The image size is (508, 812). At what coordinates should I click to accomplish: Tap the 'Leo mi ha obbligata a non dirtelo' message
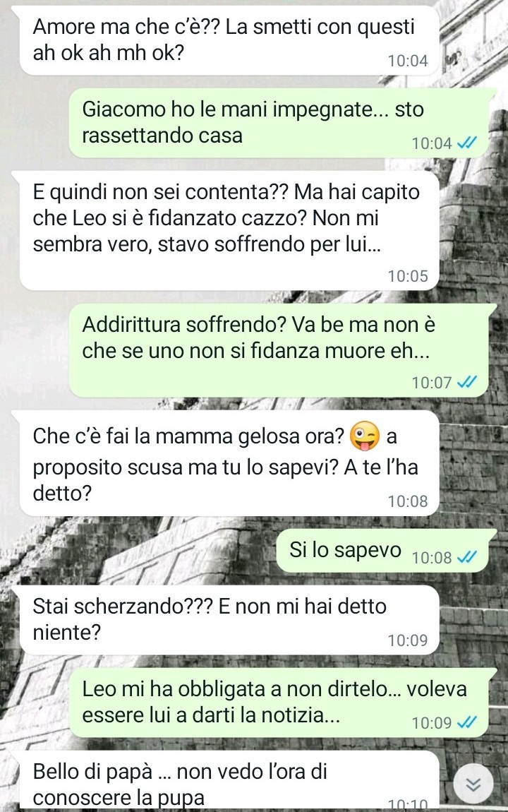click(x=278, y=703)
